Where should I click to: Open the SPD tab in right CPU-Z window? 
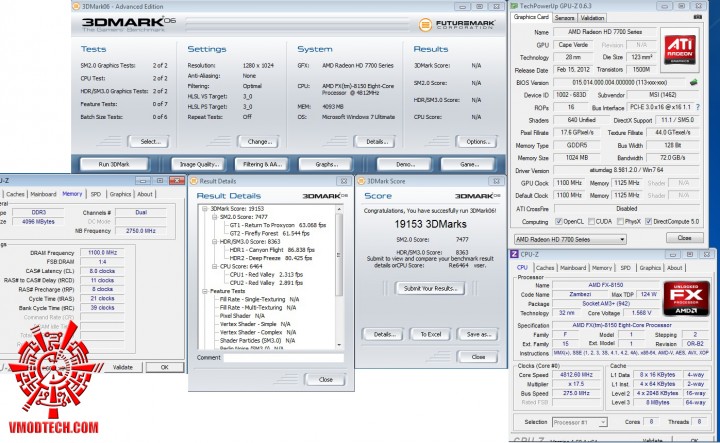(x=625, y=268)
